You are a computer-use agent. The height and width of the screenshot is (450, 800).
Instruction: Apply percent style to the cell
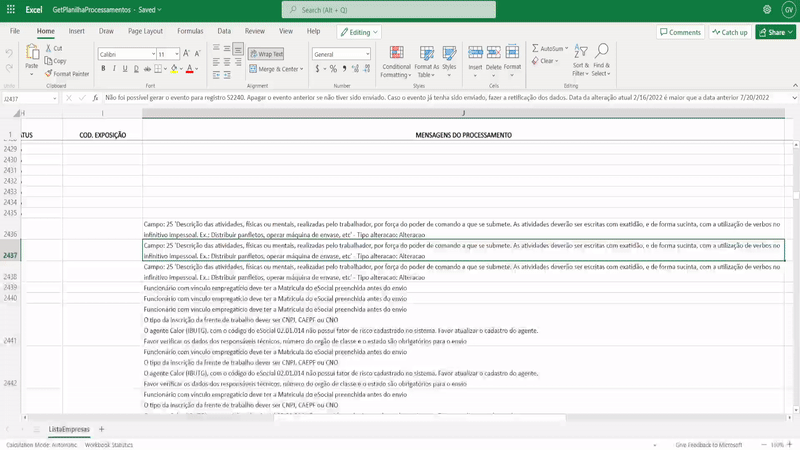click(x=333, y=68)
